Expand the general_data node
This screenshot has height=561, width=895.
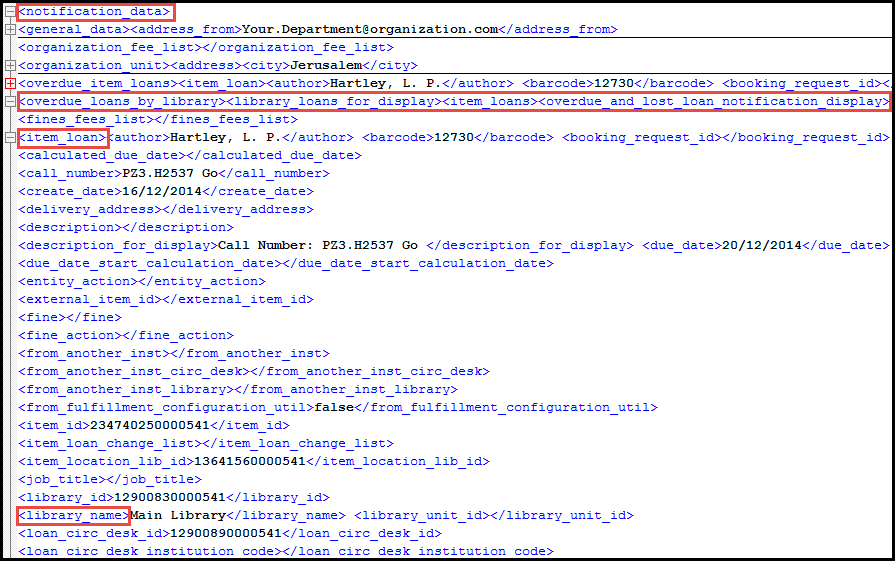coord(10,29)
